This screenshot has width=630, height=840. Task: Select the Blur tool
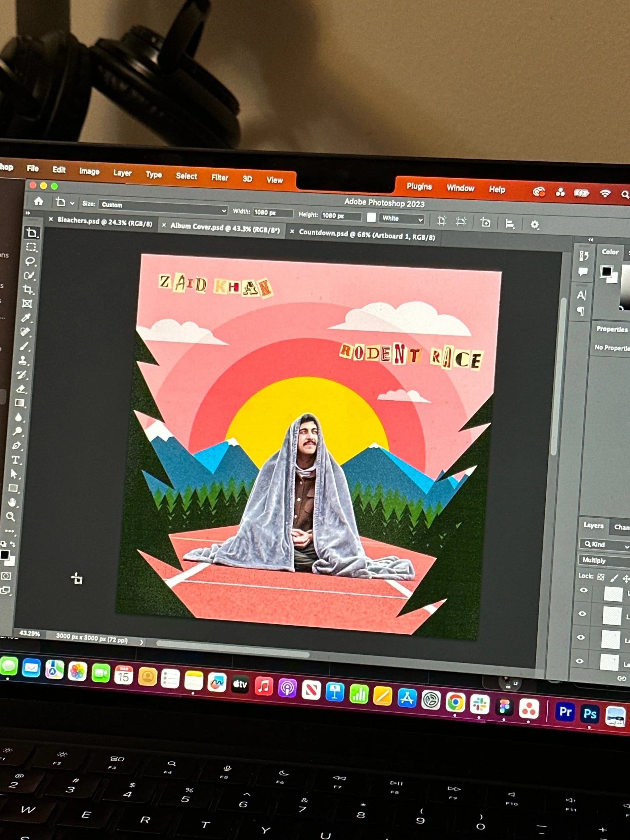click(19, 417)
